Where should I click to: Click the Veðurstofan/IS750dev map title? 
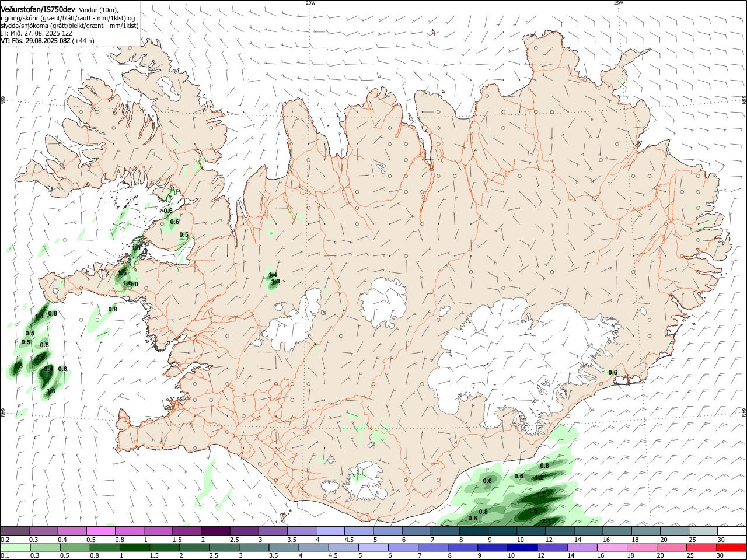pos(38,10)
